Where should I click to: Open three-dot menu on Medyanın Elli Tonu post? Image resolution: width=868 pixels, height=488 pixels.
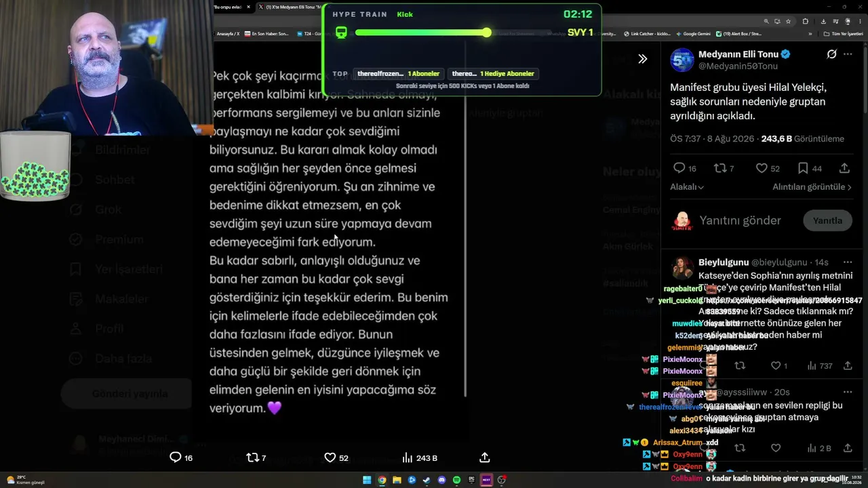pos(848,54)
